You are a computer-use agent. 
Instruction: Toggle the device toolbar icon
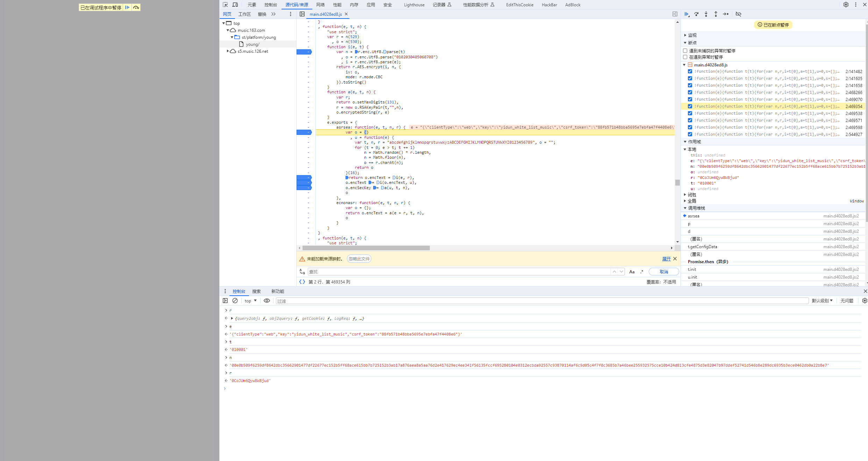235,5
